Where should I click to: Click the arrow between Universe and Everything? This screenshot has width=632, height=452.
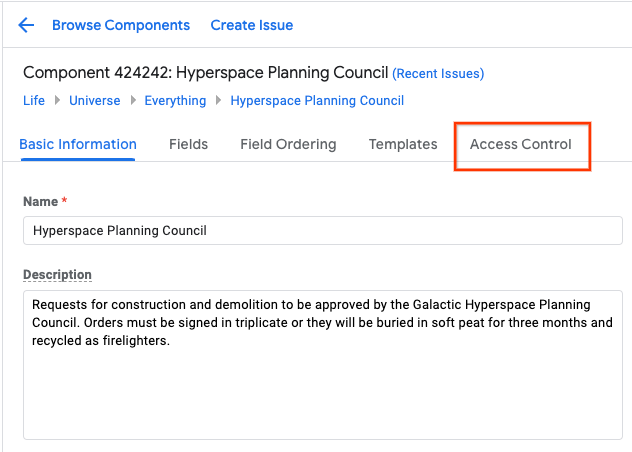132,100
